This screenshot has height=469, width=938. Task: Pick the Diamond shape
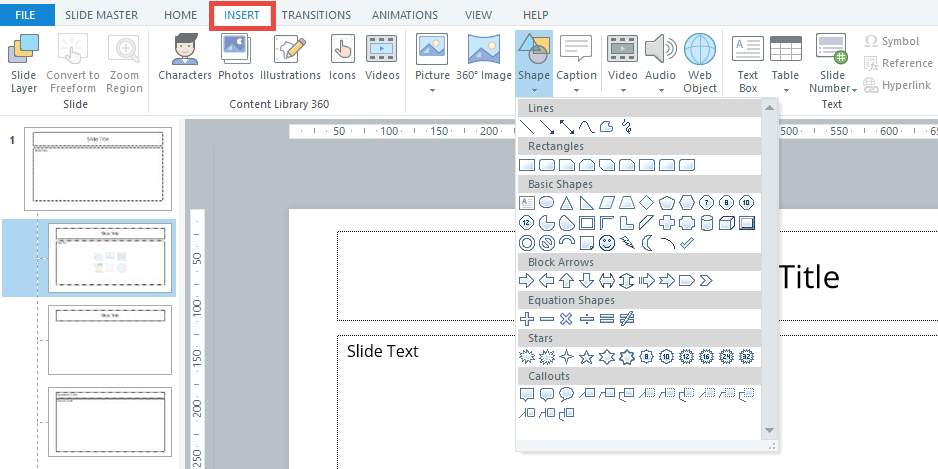pos(647,203)
